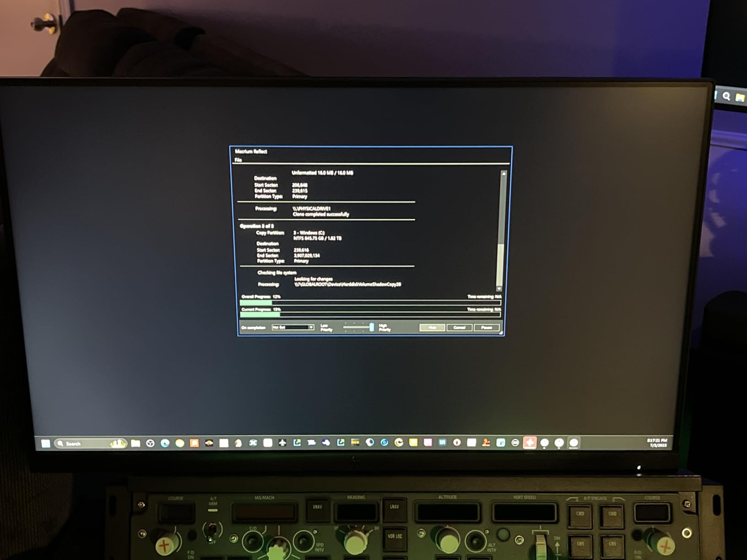Click the end sector value 239,615

click(300, 191)
